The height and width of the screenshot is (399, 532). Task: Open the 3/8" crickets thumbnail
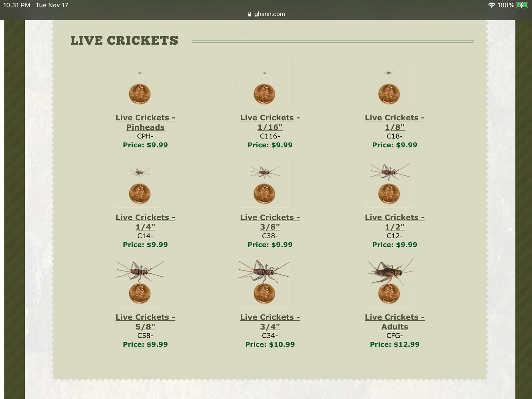(x=264, y=183)
